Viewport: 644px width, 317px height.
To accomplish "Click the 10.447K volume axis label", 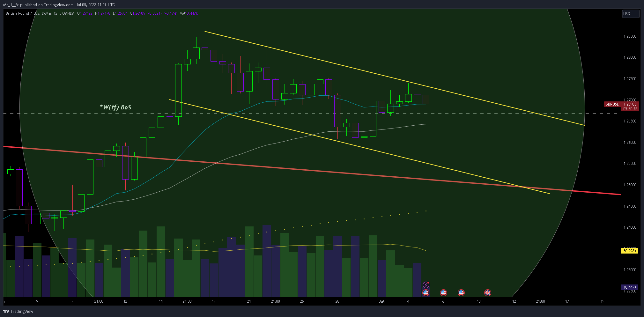I will 630,287.
